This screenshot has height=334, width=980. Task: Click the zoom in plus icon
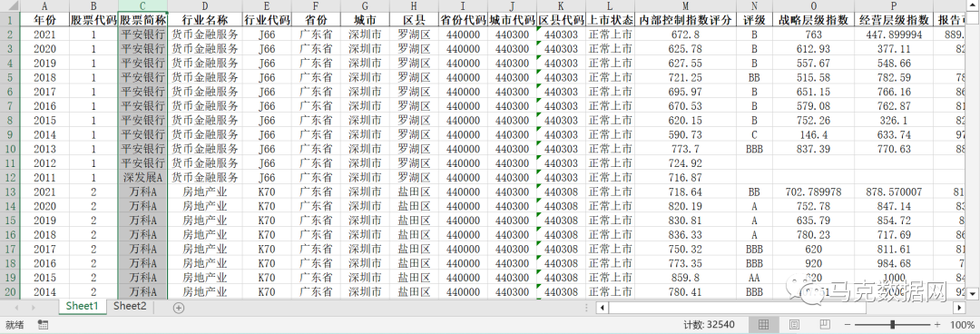pyautogui.click(x=936, y=325)
